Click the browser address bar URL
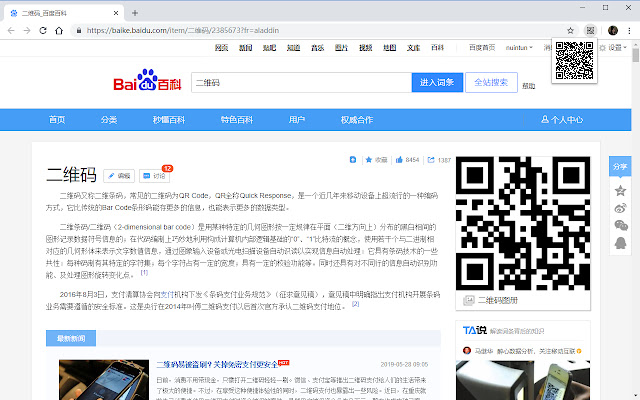 point(183,31)
